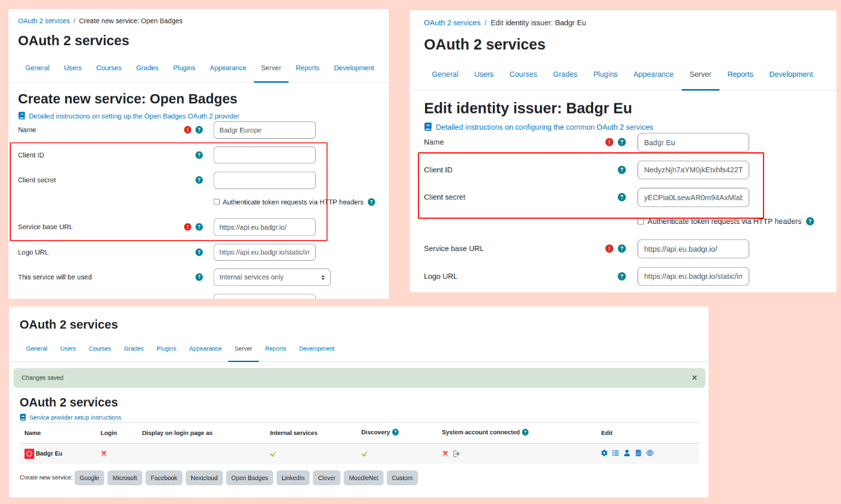Open Service base URL help in Create form

pyautogui.click(x=199, y=227)
